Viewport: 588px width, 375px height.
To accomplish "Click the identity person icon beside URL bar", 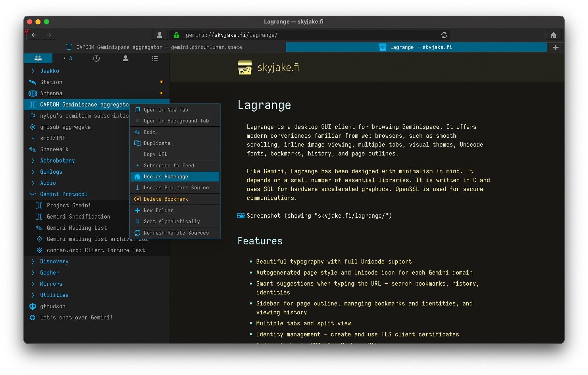I will pos(159,35).
